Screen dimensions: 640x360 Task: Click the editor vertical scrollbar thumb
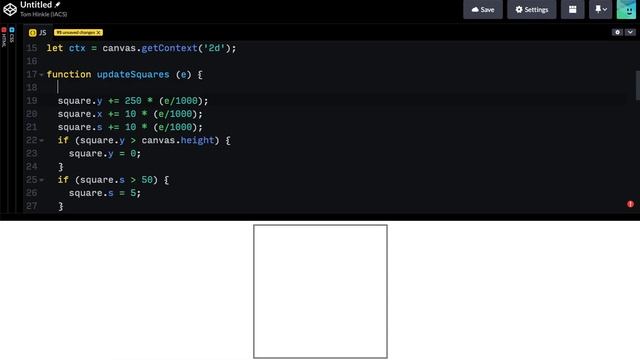click(638, 85)
